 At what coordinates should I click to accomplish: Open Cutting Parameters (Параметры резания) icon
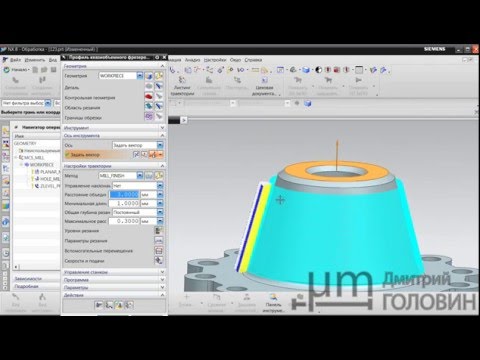[x=159, y=241]
